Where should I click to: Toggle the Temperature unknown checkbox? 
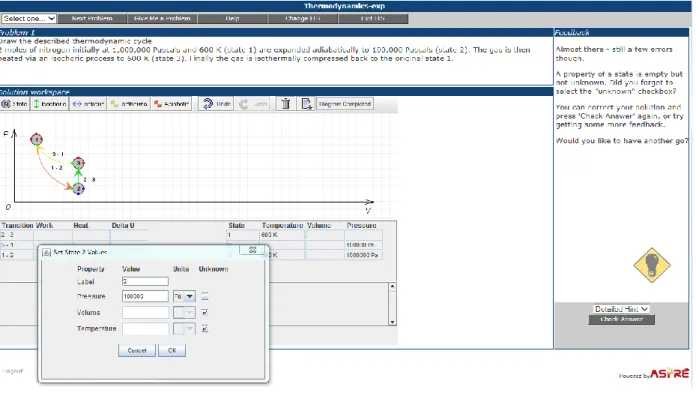tap(205, 329)
